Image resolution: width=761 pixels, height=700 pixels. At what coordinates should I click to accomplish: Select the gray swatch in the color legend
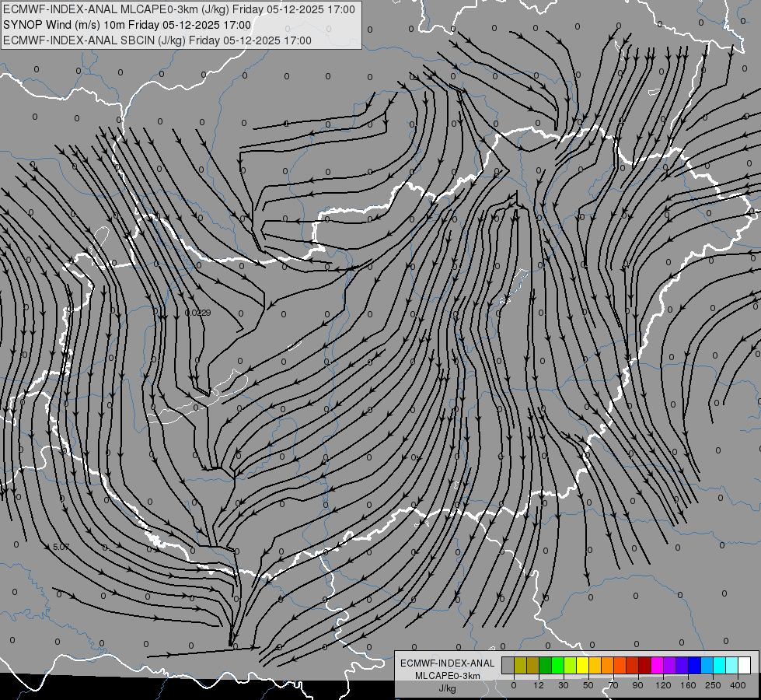508,666
